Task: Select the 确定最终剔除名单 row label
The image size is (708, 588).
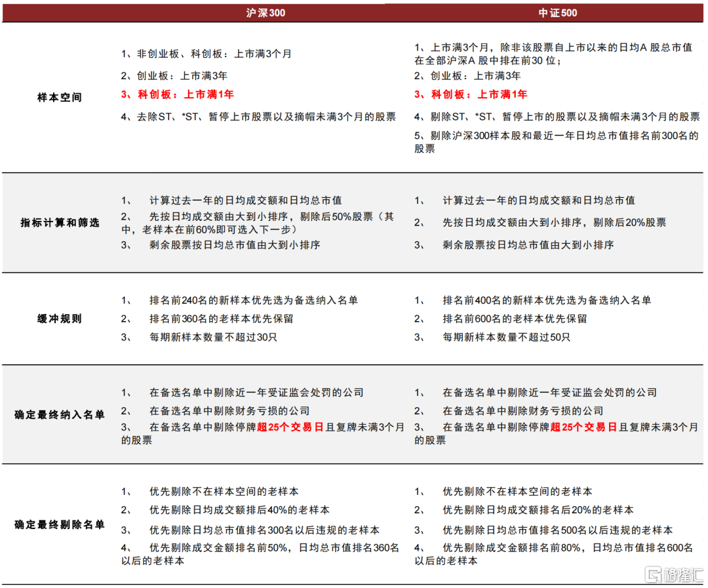Action: [60, 524]
